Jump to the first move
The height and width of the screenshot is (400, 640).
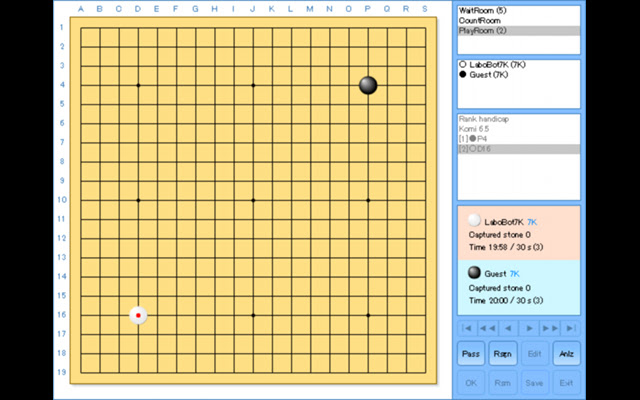(x=466, y=328)
